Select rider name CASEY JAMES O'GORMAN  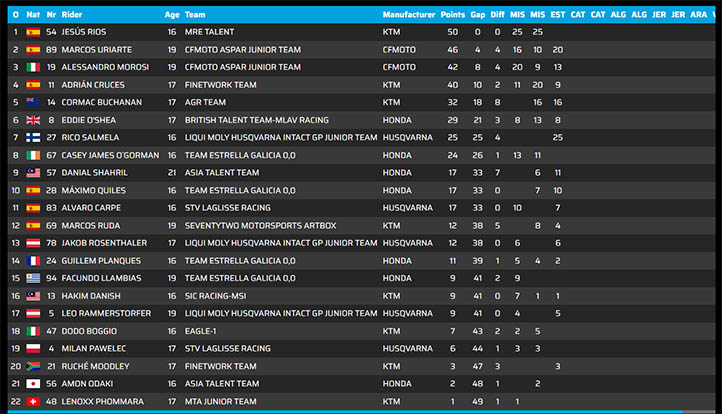click(x=111, y=155)
